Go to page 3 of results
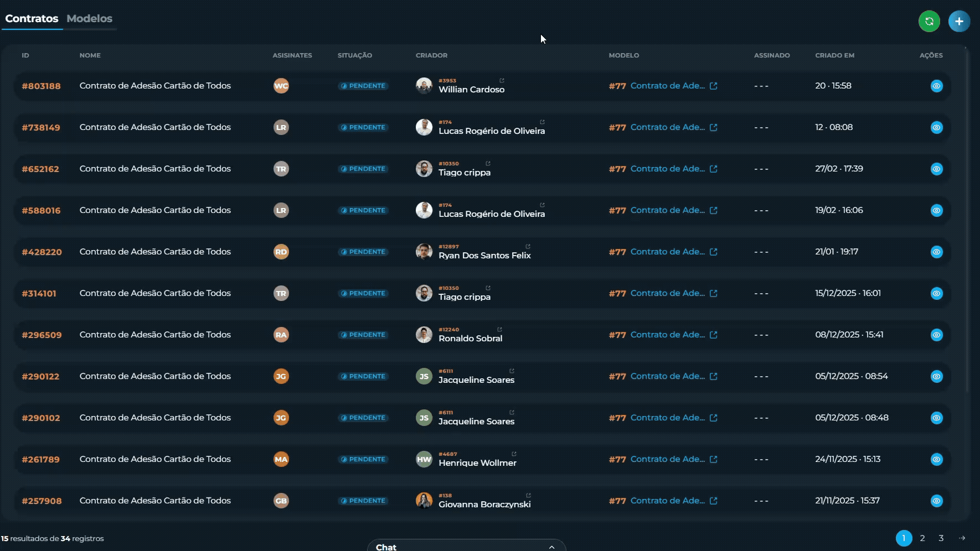Image resolution: width=980 pixels, height=551 pixels. [x=941, y=538]
